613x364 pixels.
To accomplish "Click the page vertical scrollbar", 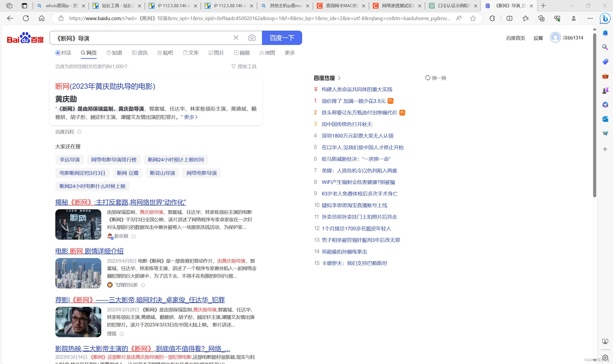I will [x=594, y=115].
